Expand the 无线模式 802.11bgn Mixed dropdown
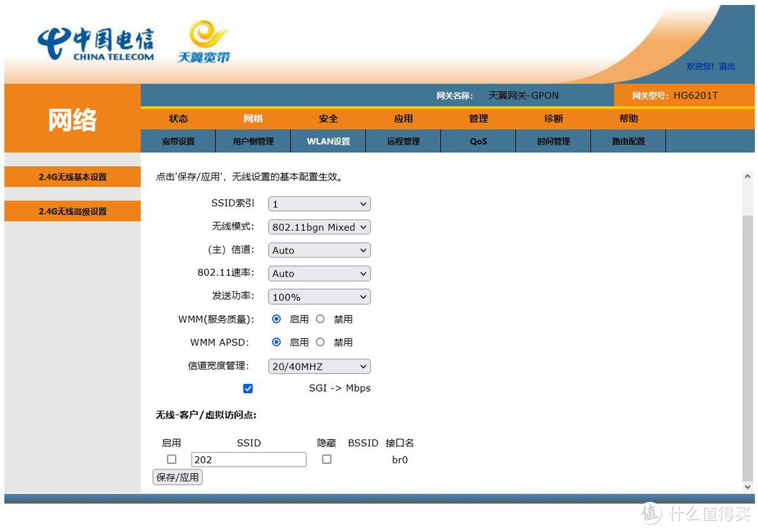The image size is (758, 532). pyautogui.click(x=319, y=227)
